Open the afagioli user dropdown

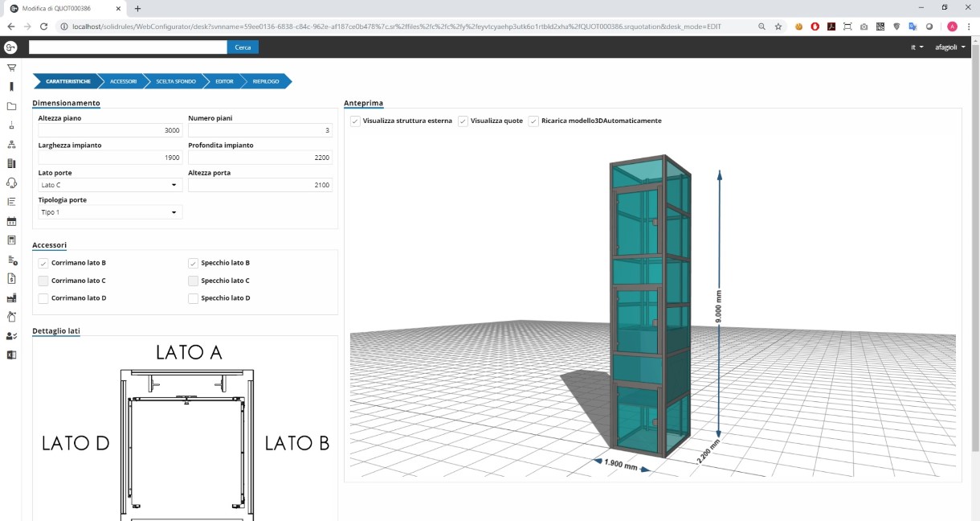pyautogui.click(x=950, y=47)
